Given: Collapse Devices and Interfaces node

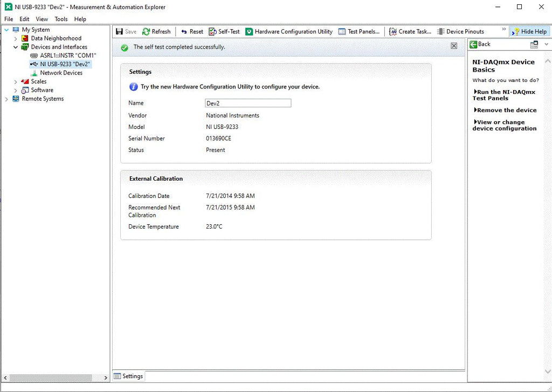Looking at the screenshot, I should (x=16, y=47).
